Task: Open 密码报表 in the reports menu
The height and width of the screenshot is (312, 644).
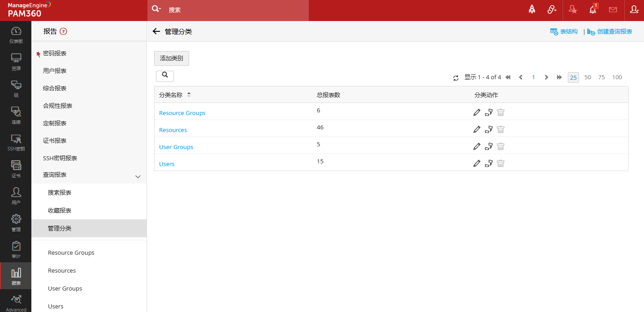Action: [x=55, y=53]
